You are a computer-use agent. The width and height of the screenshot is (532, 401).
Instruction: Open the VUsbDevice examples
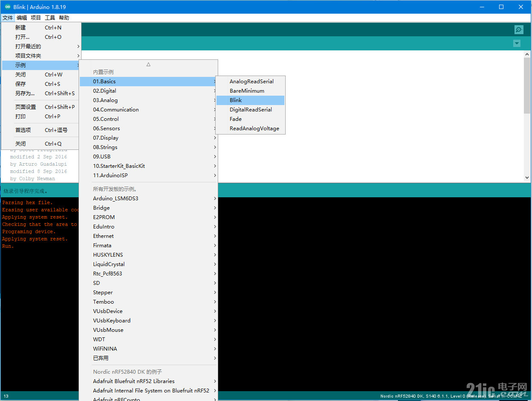[149, 311]
